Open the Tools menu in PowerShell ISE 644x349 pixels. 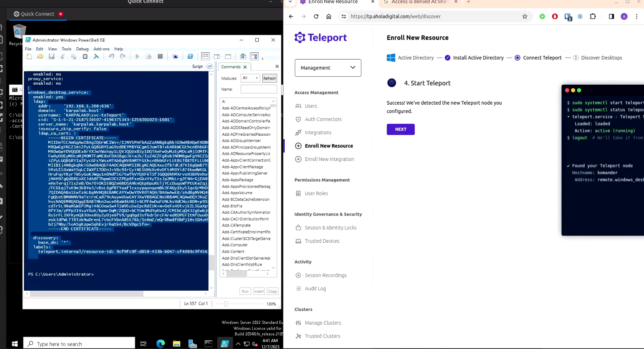66,49
